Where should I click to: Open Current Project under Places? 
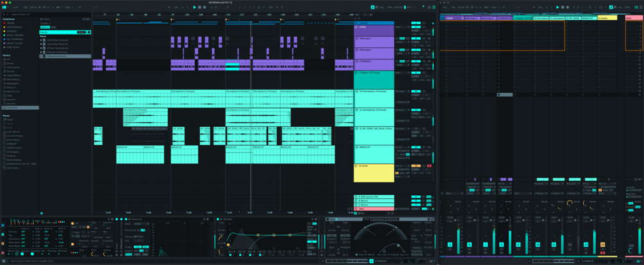tap(14, 136)
